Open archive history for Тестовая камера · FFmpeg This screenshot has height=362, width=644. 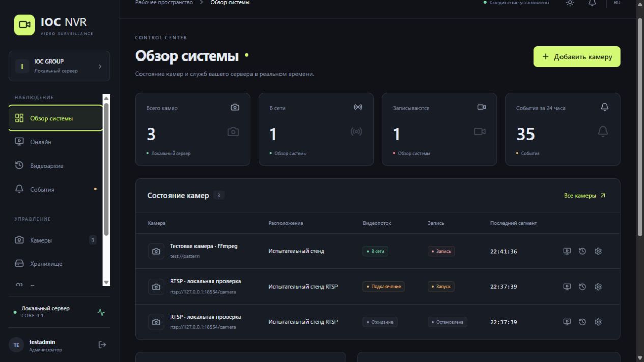pos(582,251)
